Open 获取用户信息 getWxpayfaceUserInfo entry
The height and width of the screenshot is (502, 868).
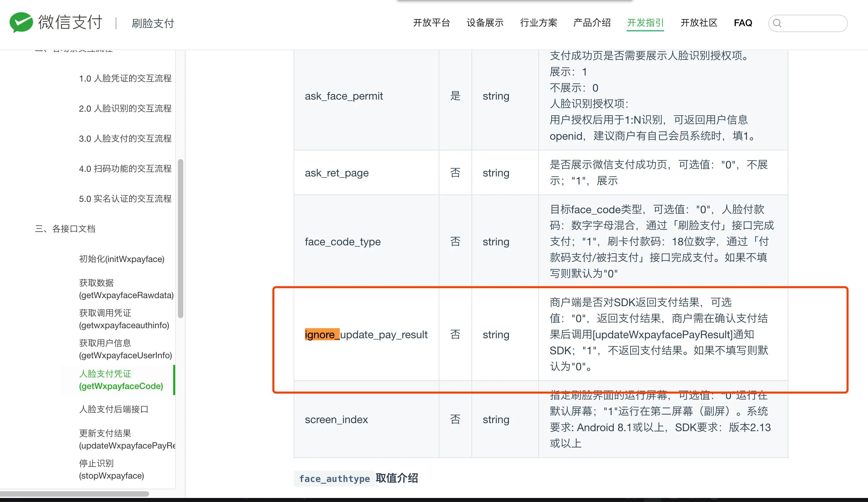coord(125,349)
